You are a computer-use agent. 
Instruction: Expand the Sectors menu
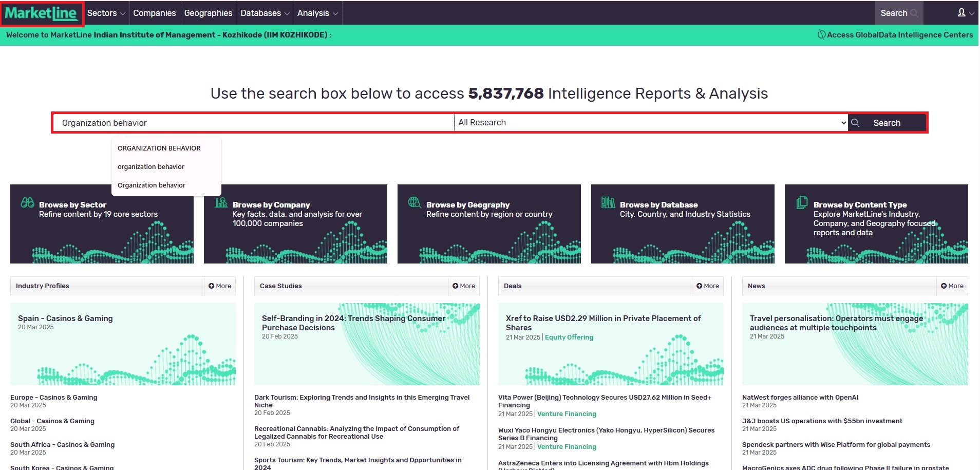tap(106, 13)
